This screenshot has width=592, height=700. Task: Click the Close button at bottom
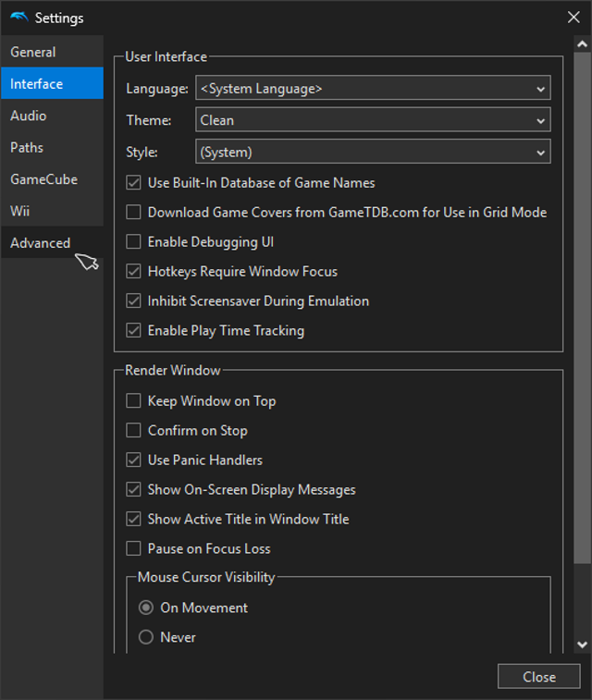pyautogui.click(x=539, y=676)
